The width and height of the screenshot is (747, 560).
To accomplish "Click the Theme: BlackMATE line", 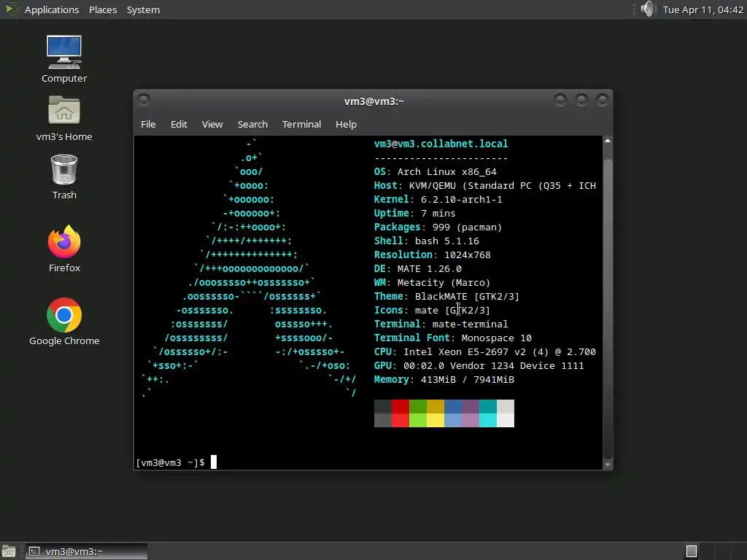I will pos(447,296).
